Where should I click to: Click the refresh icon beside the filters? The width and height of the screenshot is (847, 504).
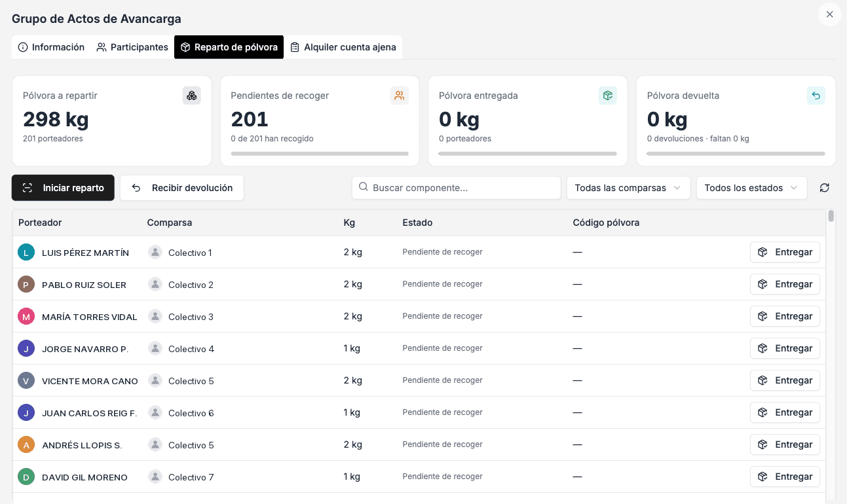point(825,188)
